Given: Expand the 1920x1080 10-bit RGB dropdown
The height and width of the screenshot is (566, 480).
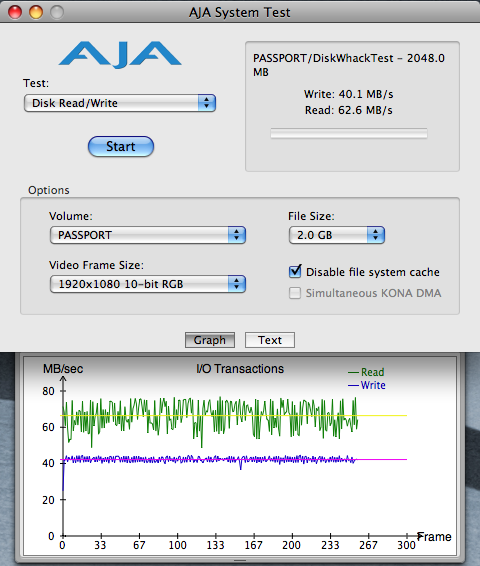Looking at the screenshot, I should point(148,284).
